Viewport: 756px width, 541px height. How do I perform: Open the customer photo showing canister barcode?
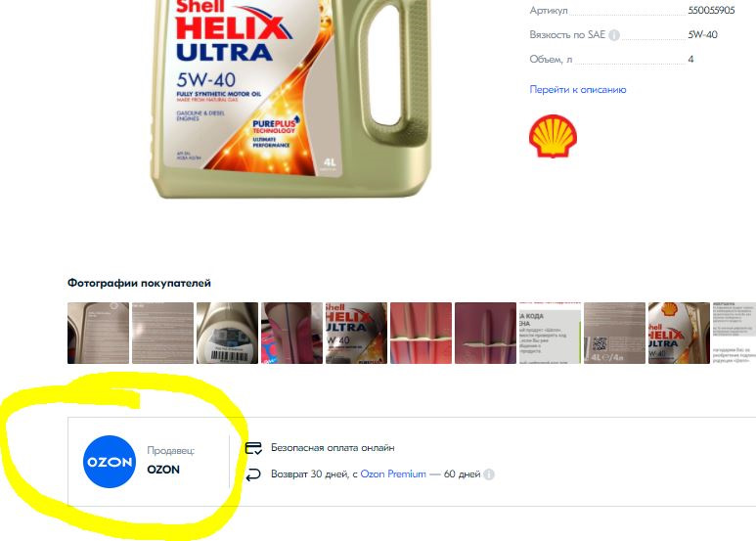click(228, 334)
